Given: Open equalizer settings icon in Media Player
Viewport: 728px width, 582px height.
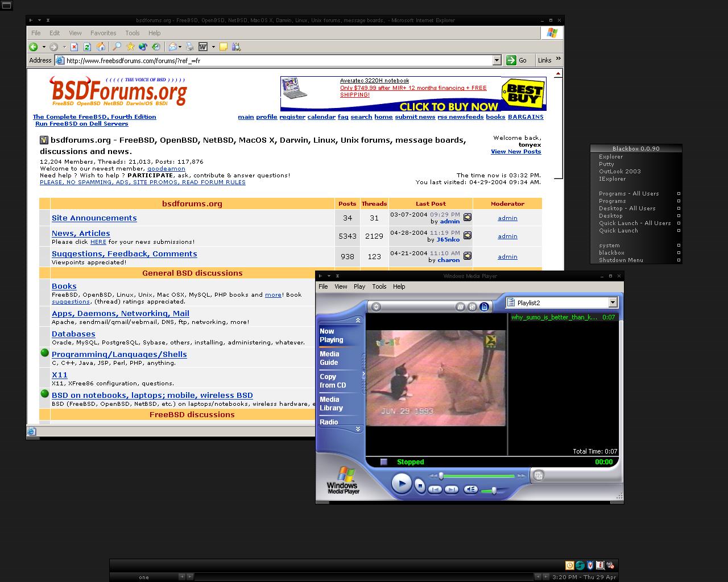Looking at the screenshot, I should point(472,307).
